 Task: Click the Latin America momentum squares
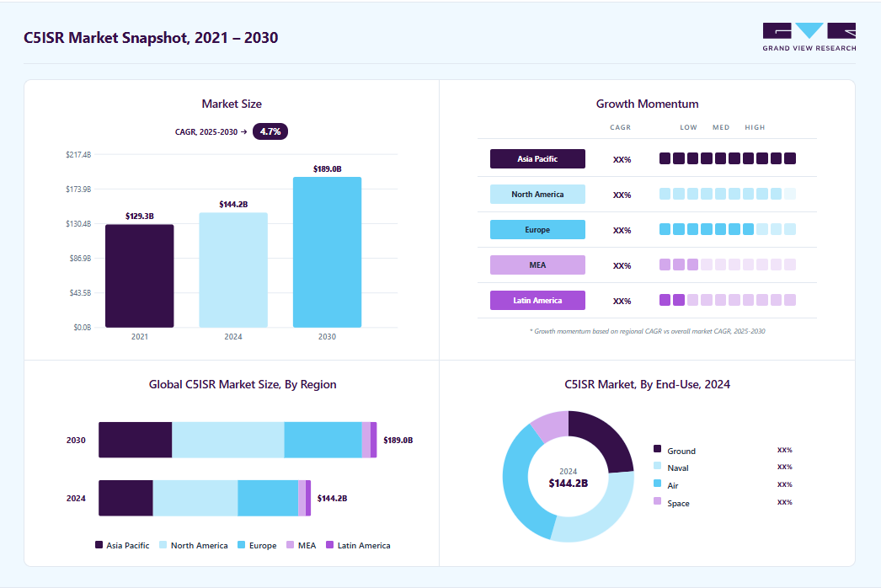coord(727,300)
